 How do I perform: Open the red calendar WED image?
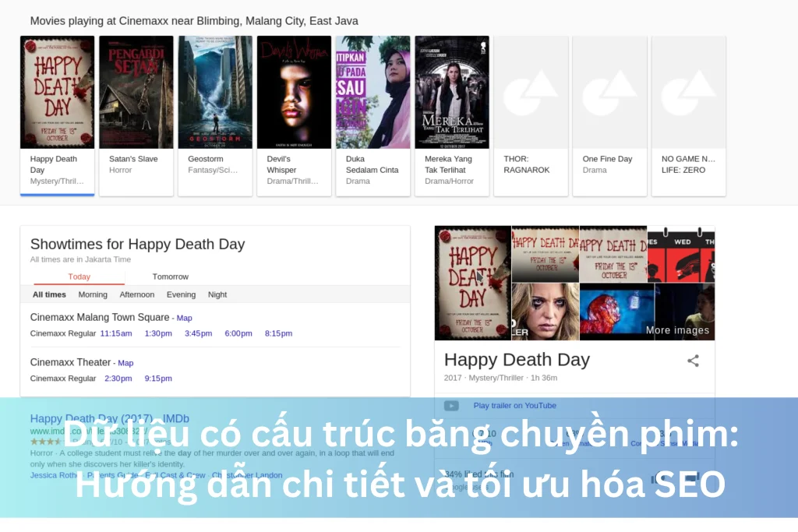pyautogui.click(x=681, y=254)
